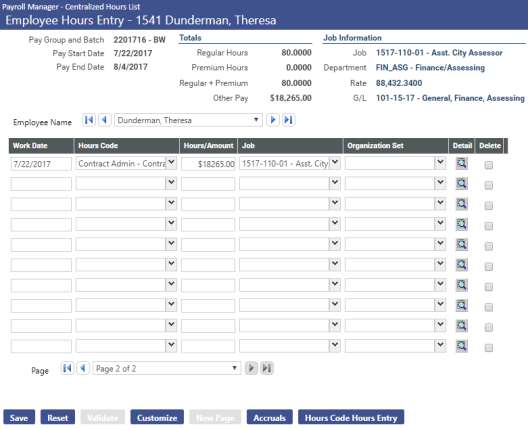Check Delete box for 7/22/2017 row
Image resolution: width=528 pixels, height=429 pixels.
pos(489,165)
